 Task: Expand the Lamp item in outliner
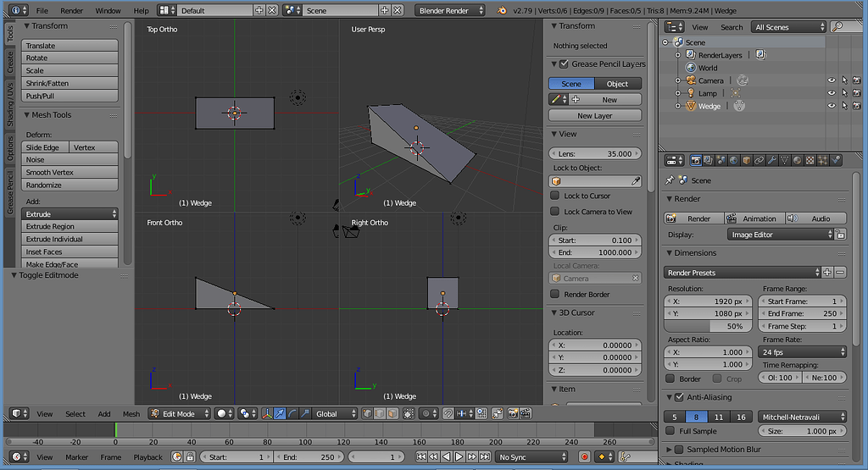pos(678,93)
